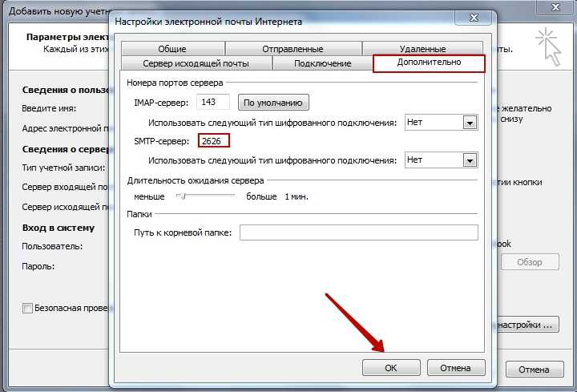Image resolution: width=577 pixels, height=392 pixels.
Task: Open the Общие tab
Action: coord(172,49)
